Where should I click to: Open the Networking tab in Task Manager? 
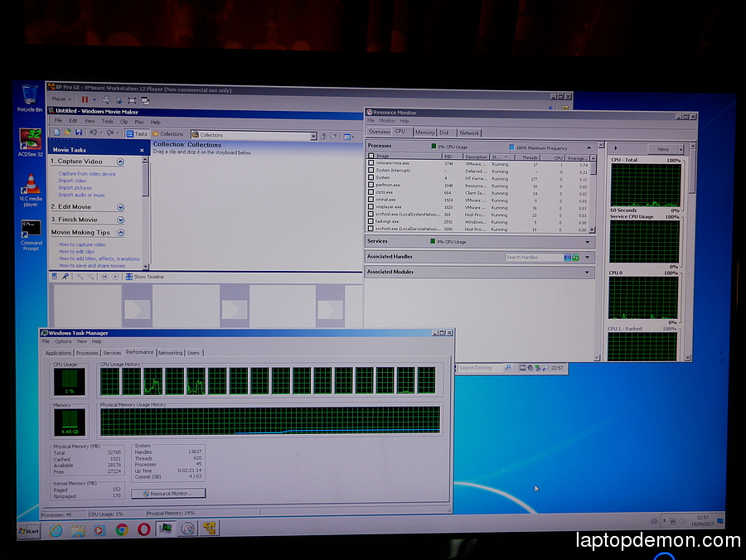170,353
